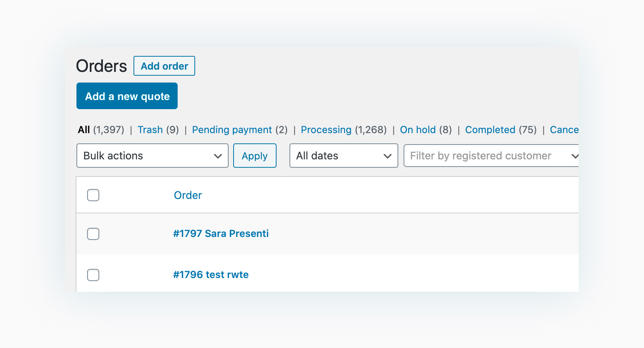The width and height of the screenshot is (644, 348).
Task: Sort by the Order column header
Action: pyautogui.click(x=188, y=195)
